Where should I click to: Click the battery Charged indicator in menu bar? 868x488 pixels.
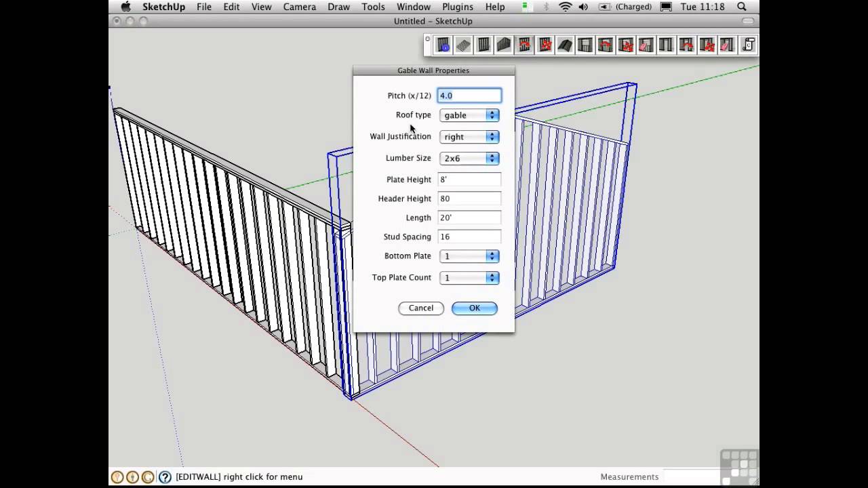[x=625, y=7]
